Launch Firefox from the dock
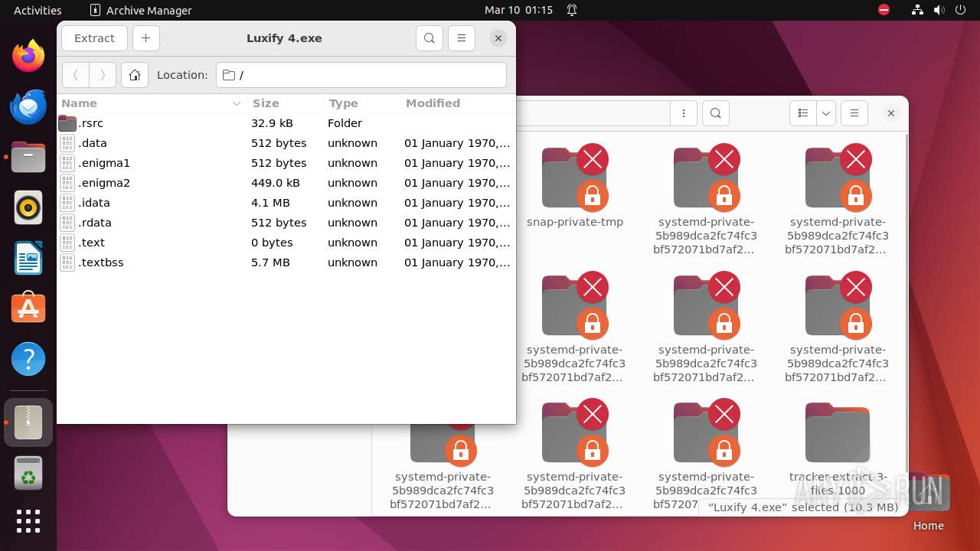Viewport: 980px width, 551px height. click(x=28, y=57)
